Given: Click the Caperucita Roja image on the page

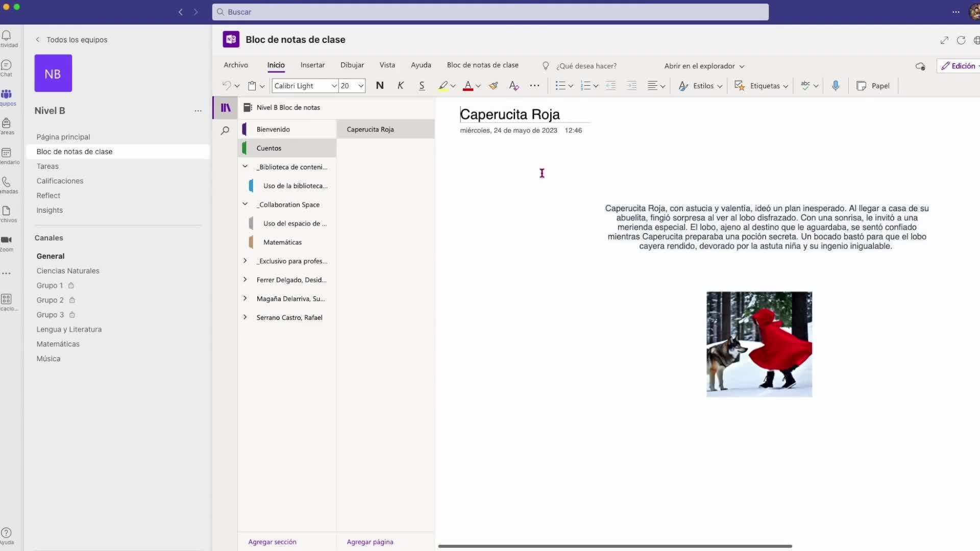Looking at the screenshot, I should [759, 344].
